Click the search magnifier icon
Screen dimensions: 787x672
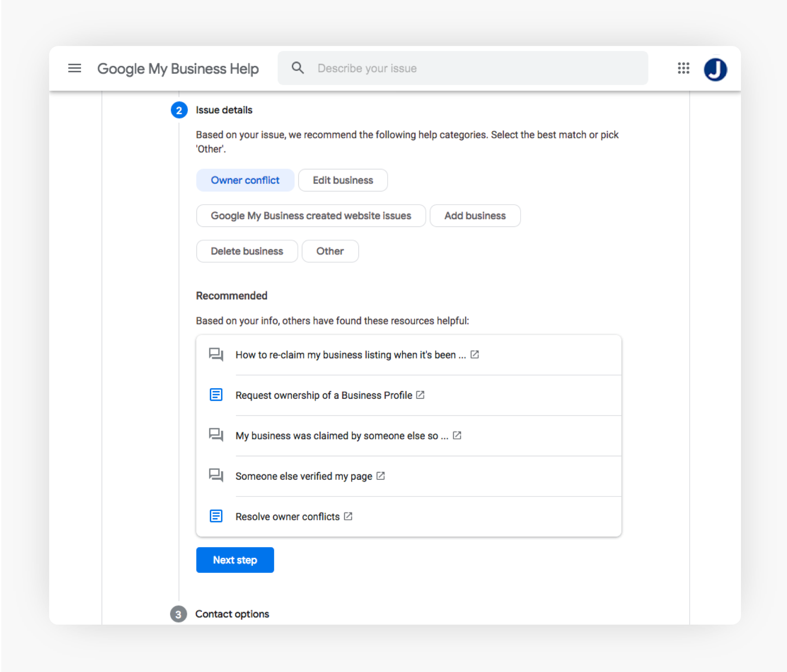pos(298,68)
